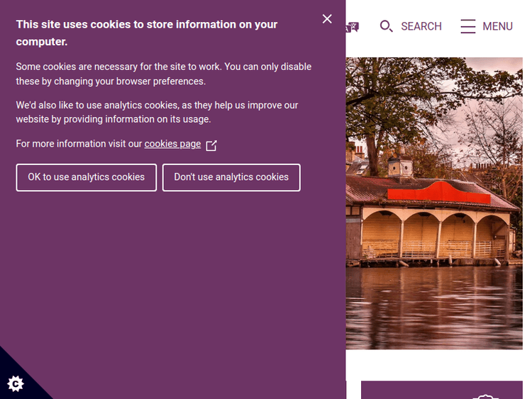Click the "Some cookies are necessary" paragraph
Viewport: 532px width, 399px height.
click(164, 74)
